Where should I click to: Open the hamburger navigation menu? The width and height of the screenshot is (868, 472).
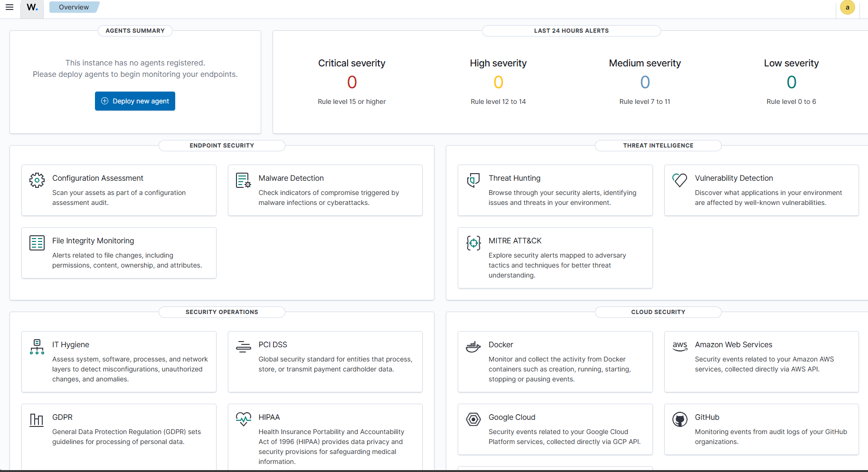(x=9, y=7)
